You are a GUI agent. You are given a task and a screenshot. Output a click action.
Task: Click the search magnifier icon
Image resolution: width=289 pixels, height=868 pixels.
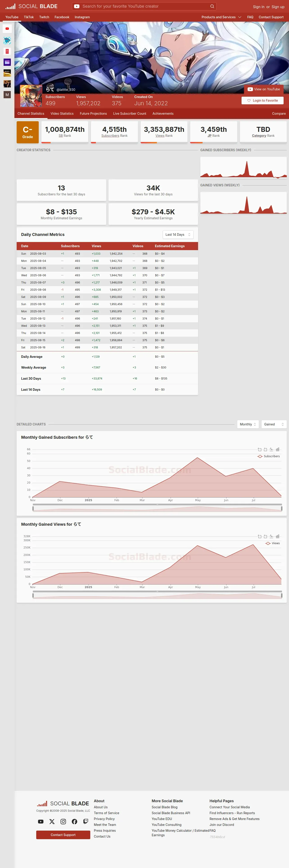click(212, 6)
